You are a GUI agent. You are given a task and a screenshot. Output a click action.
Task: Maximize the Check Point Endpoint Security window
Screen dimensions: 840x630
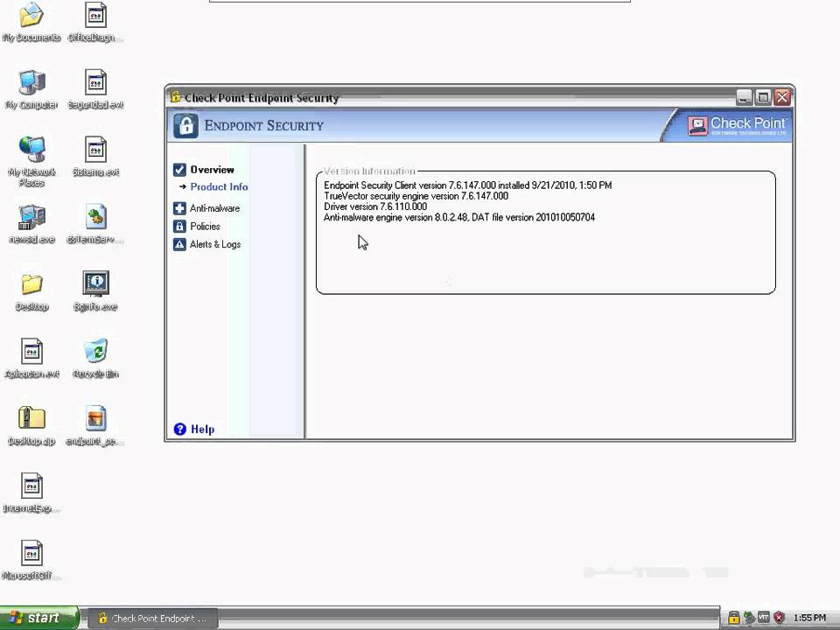tap(763, 97)
